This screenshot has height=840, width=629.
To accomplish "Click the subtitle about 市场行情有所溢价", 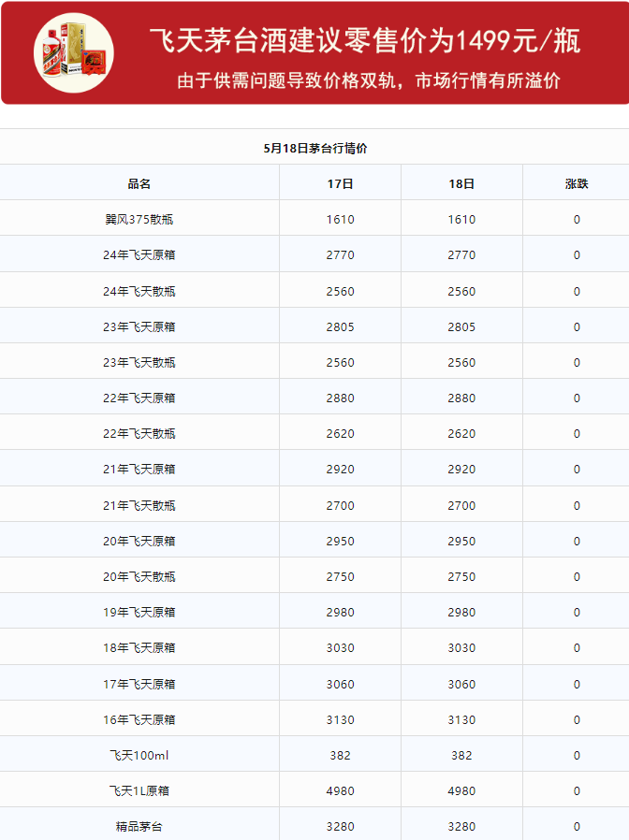I will [x=369, y=80].
